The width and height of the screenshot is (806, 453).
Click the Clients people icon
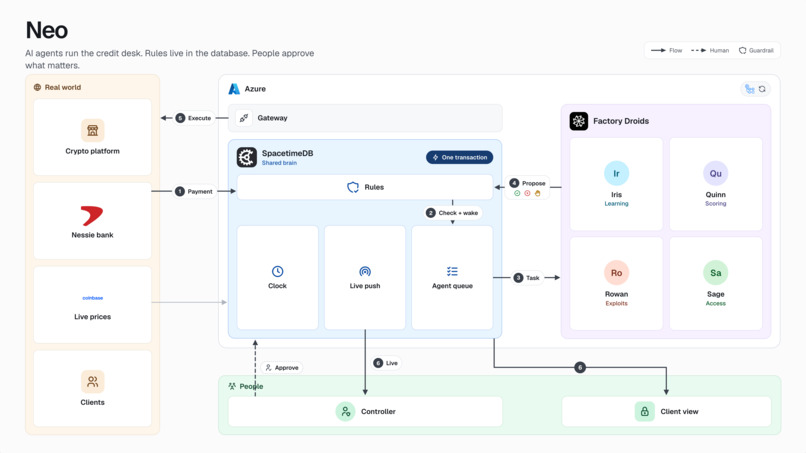coord(93,382)
